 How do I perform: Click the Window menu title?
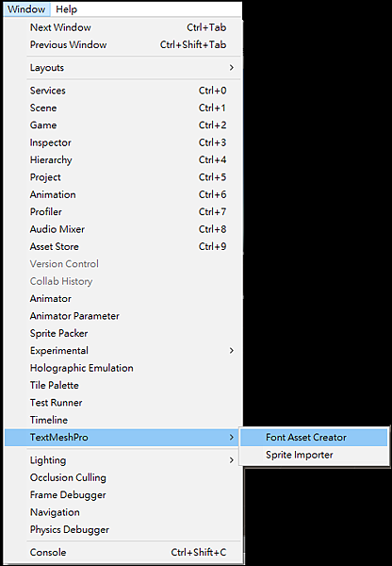click(x=26, y=9)
